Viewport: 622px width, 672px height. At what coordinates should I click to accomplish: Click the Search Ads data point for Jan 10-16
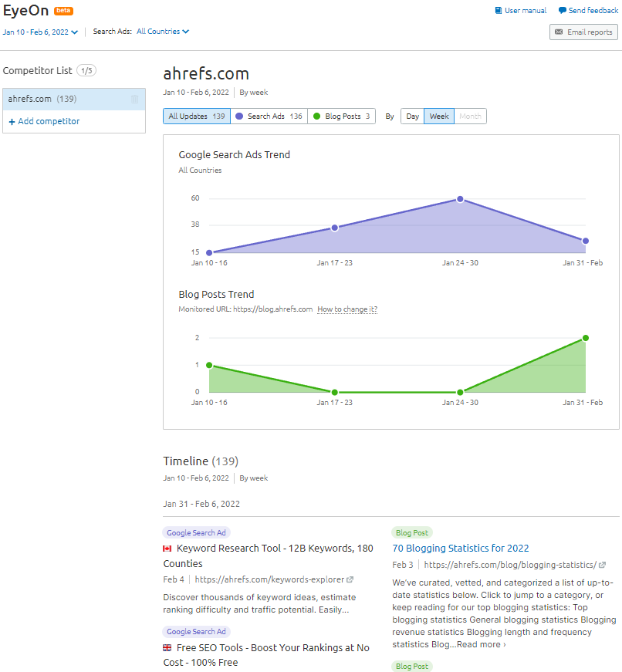(209, 253)
